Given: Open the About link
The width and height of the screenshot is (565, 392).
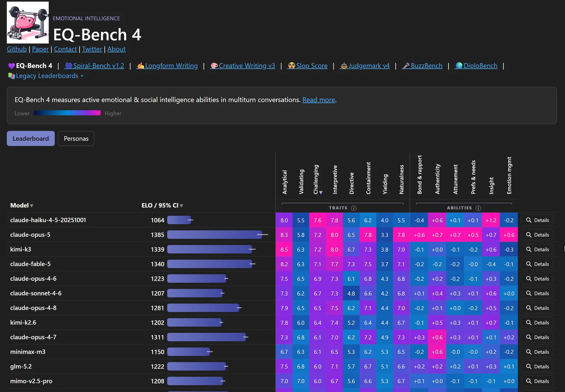Looking at the screenshot, I should click(117, 49).
